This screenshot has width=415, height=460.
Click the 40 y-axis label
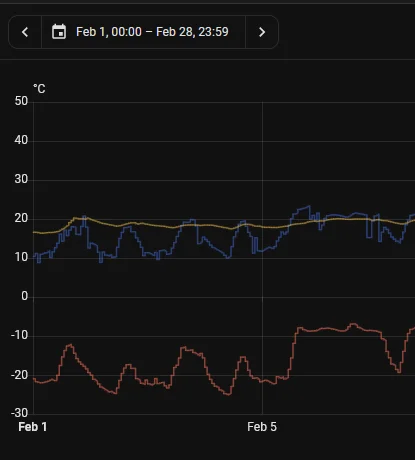[x=21, y=140]
